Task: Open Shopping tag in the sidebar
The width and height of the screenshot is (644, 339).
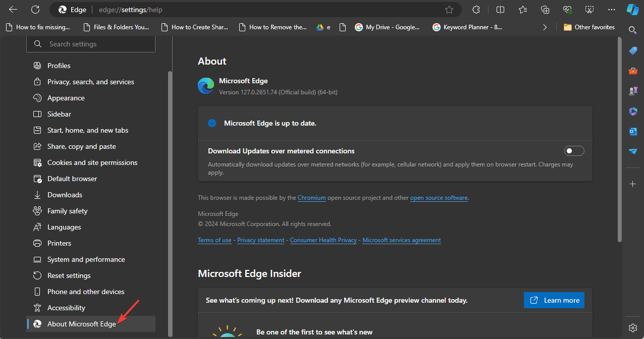Action: tap(633, 50)
